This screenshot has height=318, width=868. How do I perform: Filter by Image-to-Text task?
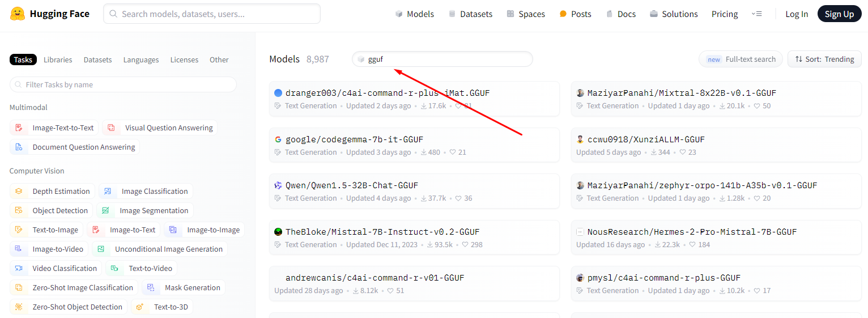pyautogui.click(x=124, y=230)
